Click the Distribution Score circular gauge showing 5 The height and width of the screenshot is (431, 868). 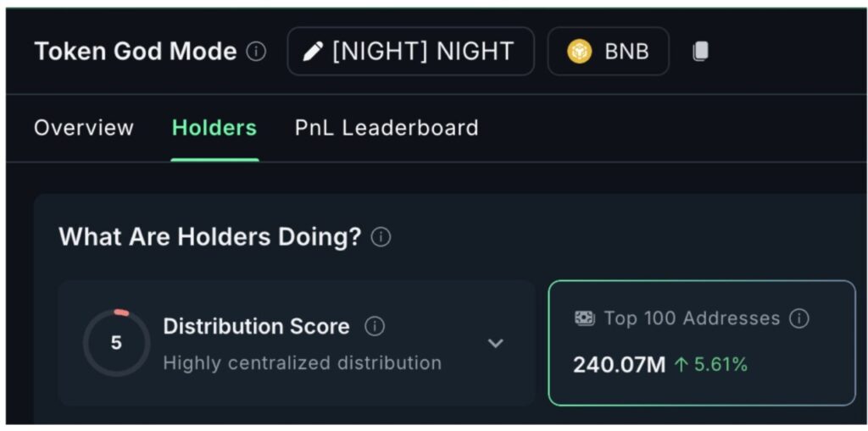pos(116,343)
